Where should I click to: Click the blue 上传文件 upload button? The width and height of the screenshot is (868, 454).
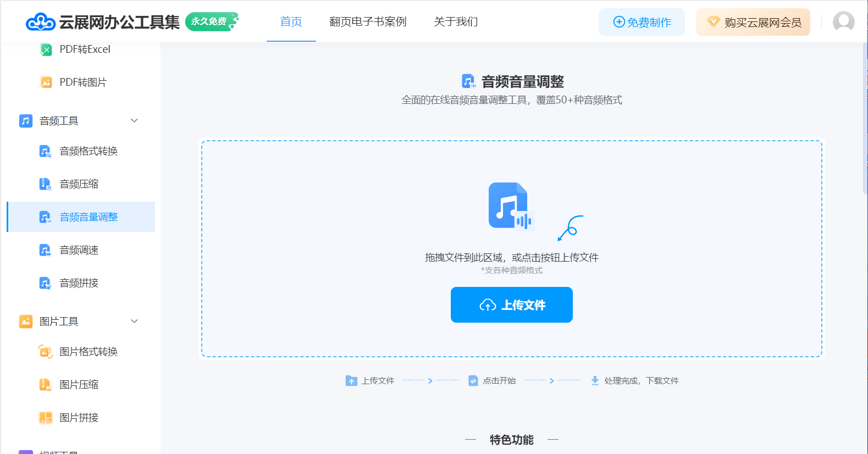coord(512,304)
